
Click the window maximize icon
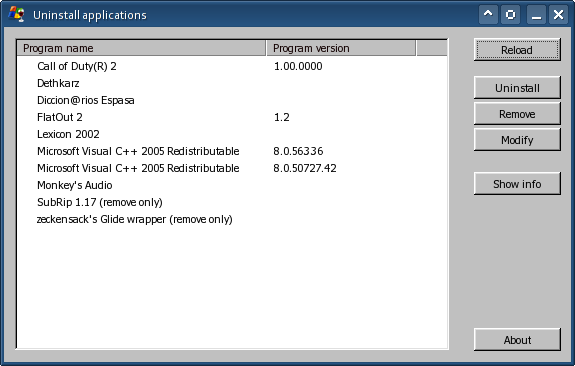click(x=510, y=14)
